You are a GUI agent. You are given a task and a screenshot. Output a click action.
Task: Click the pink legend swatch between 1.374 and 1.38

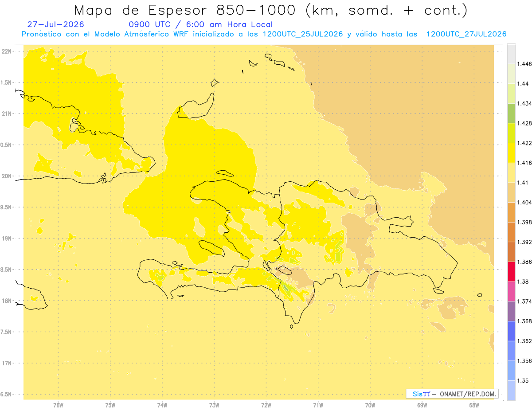(511, 291)
